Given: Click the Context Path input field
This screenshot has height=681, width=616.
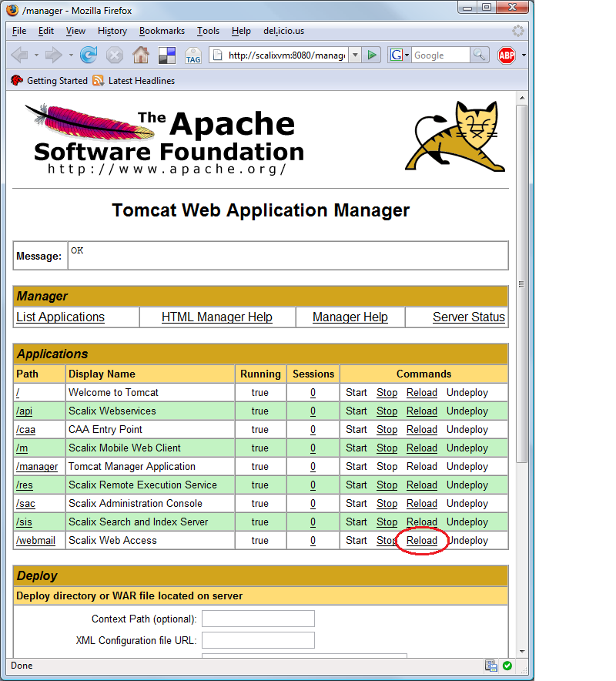Looking at the screenshot, I should coord(258,619).
